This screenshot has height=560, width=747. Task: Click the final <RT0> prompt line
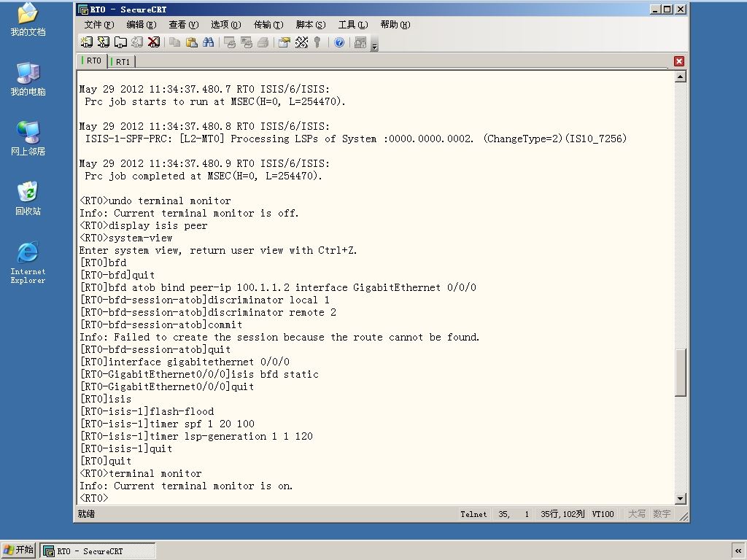point(94,498)
